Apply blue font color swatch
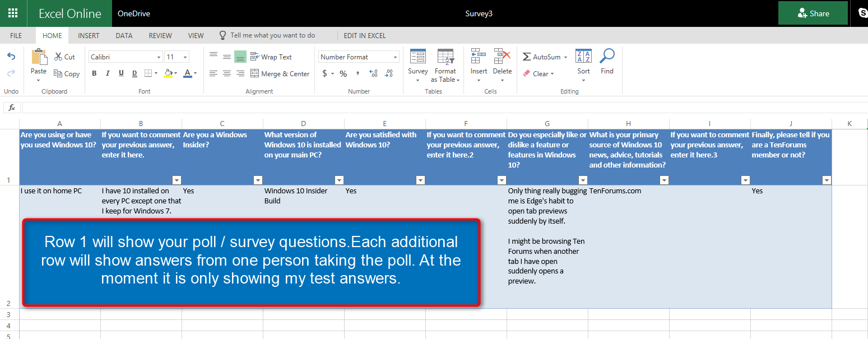868x339 pixels. click(x=188, y=73)
